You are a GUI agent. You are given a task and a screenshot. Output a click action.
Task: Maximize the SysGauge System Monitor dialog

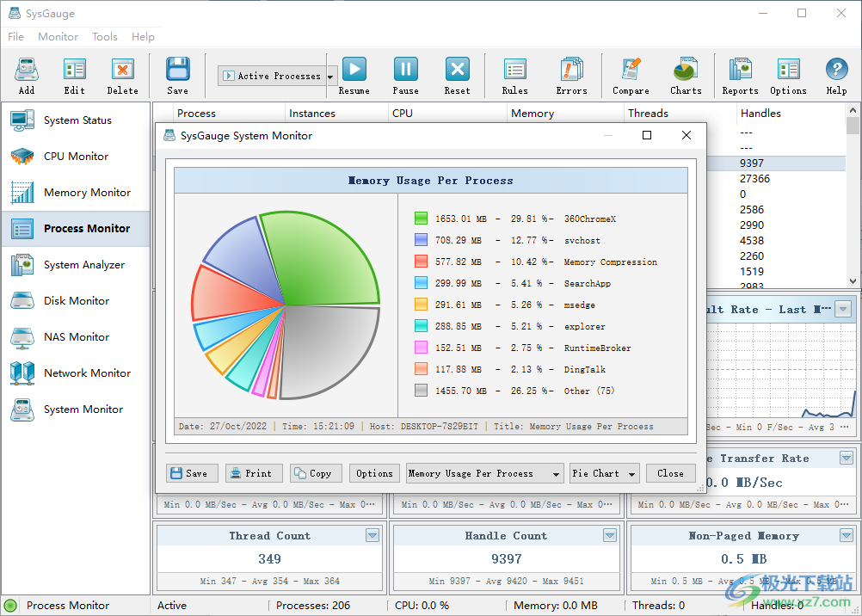tap(647, 135)
